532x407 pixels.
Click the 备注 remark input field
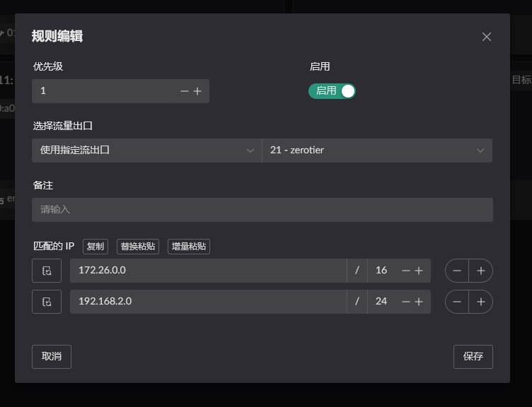[x=262, y=210]
